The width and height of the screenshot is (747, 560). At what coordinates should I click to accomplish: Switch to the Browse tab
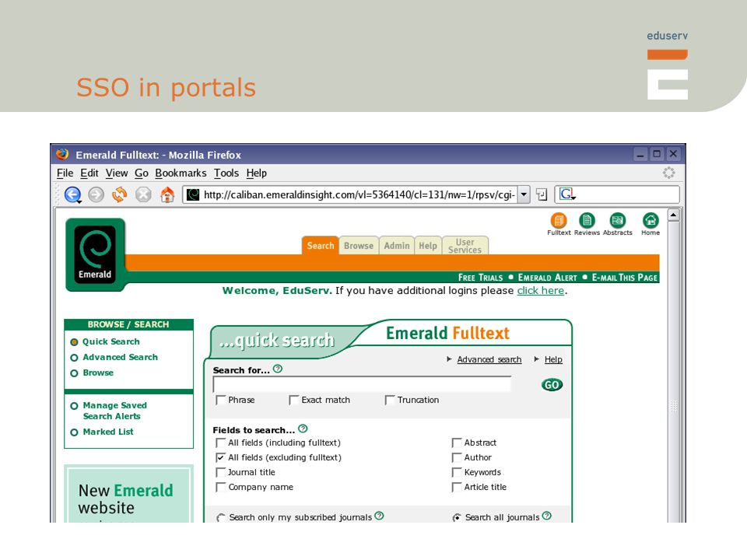[359, 246]
